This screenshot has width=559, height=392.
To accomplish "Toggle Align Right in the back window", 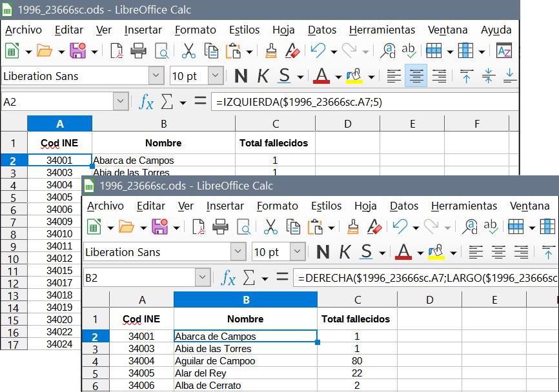I will pyautogui.click(x=439, y=76).
